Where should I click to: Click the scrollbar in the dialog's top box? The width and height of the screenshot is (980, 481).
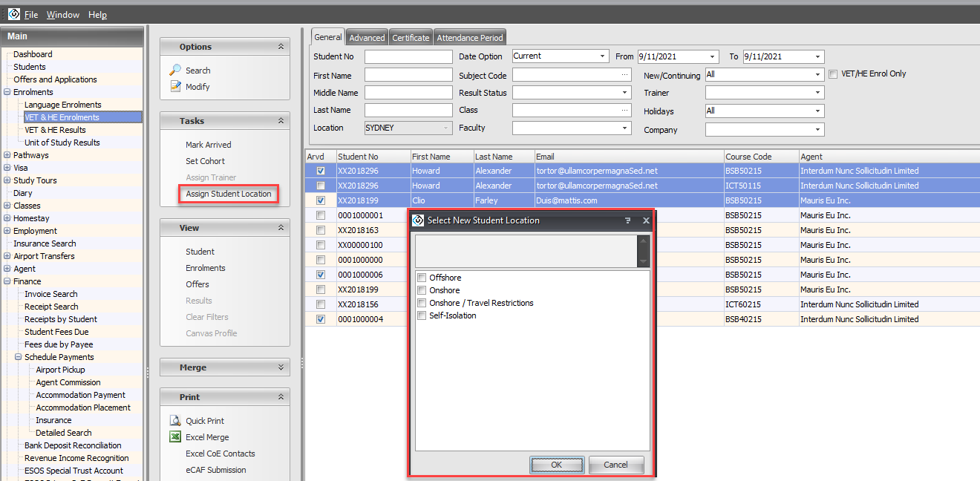tap(643, 251)
